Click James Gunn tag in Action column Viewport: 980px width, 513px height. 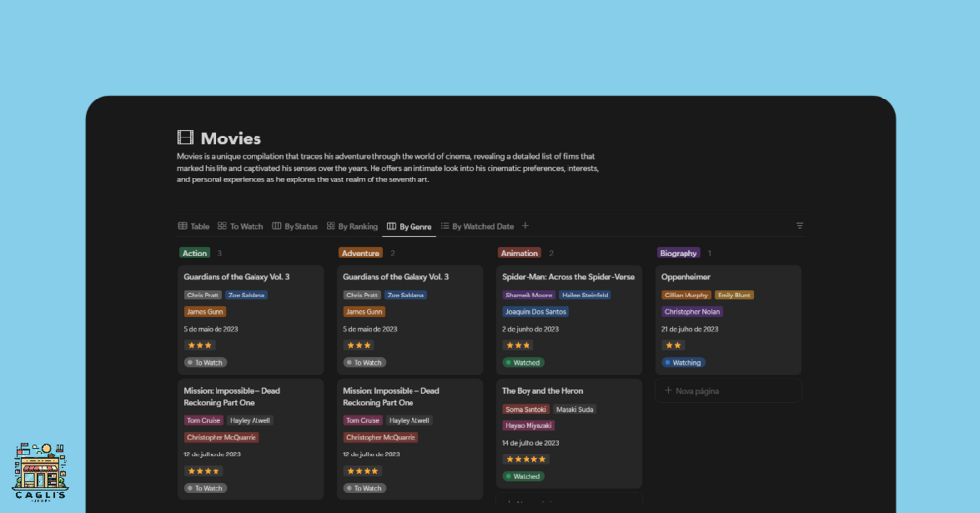tap(205, 312)
